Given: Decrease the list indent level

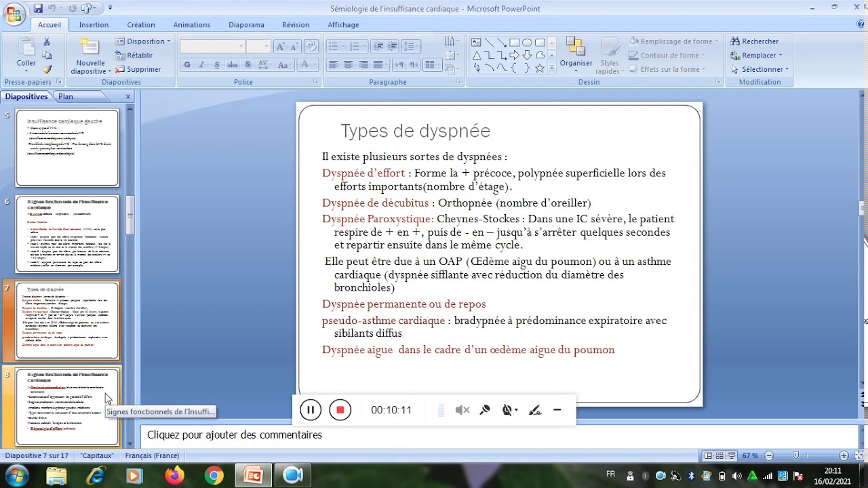Looking at the screenshot, I should click(x=378, y=47).
